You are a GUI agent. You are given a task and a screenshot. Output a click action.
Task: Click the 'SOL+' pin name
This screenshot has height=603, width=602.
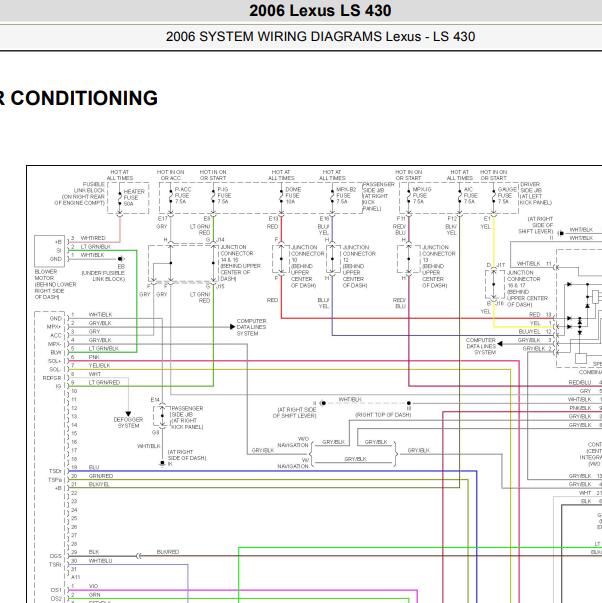[x=55, y=361]
